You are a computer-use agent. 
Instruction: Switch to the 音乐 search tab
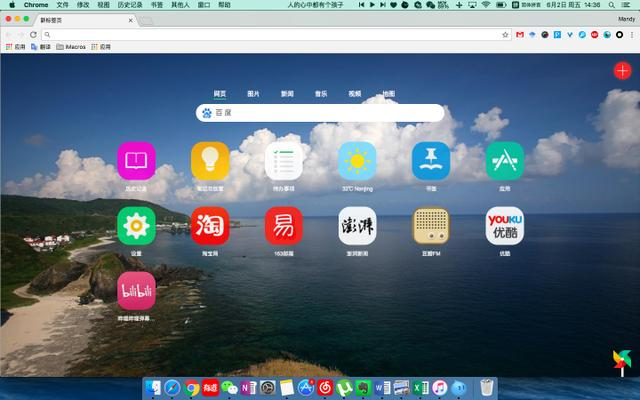click(321, 93)
